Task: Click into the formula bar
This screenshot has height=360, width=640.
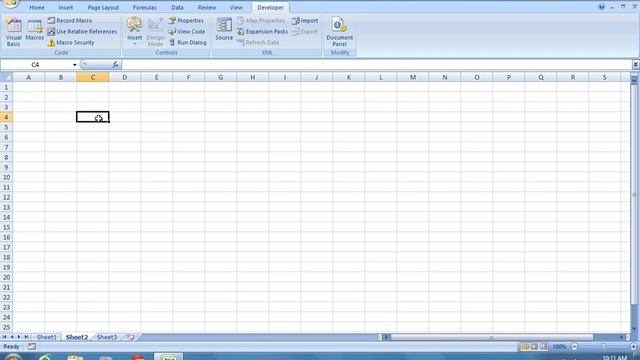Action: (x=376, y=65)
